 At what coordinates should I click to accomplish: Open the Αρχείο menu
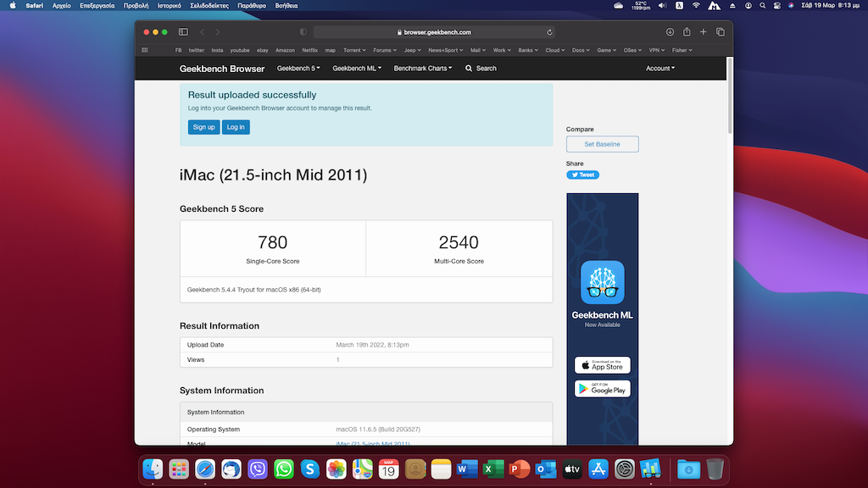[61, 6]
